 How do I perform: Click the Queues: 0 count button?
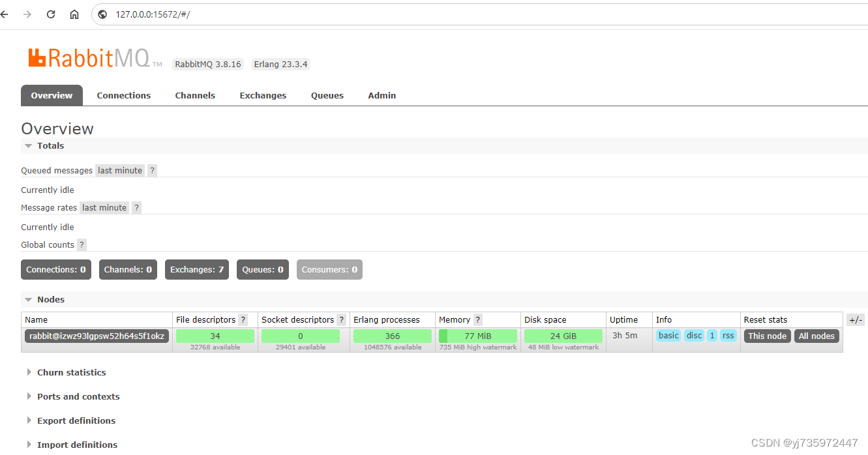pos(263,270)
